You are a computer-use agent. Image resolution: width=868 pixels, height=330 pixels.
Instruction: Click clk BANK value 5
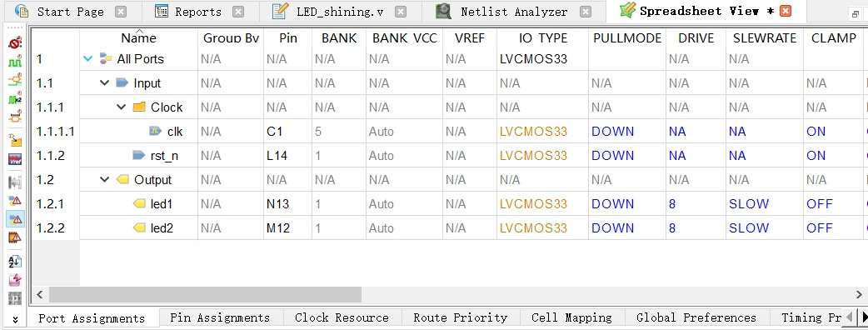(339, 131)
